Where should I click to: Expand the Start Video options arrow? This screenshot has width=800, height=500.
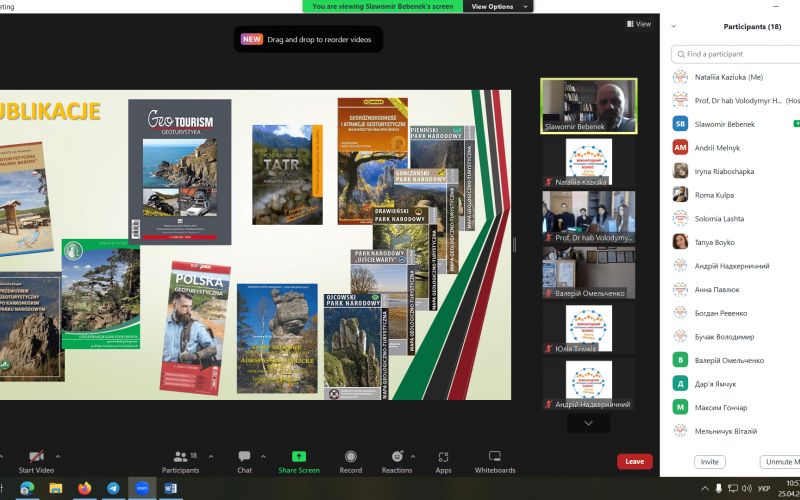[58, 457]
